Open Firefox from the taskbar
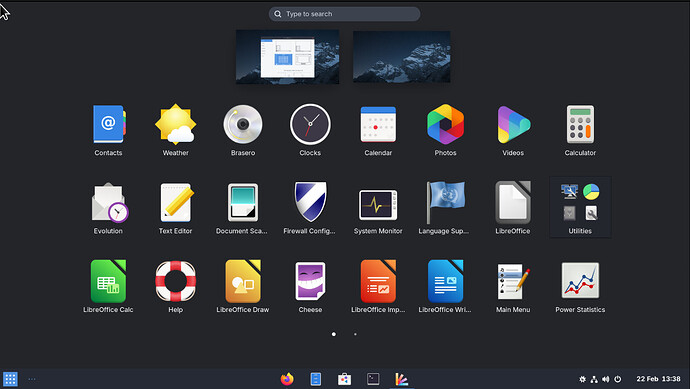The image size is (690, 389). [287, 379]
